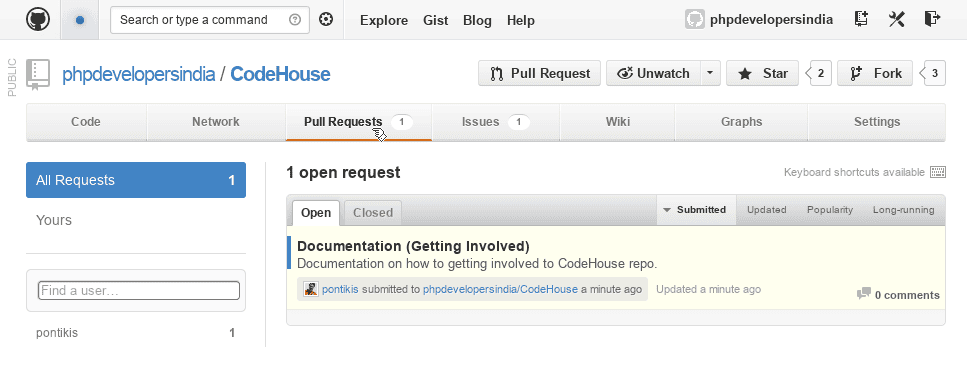
Task: Sort requests by Popularity
Action: (x=830, y=210)
